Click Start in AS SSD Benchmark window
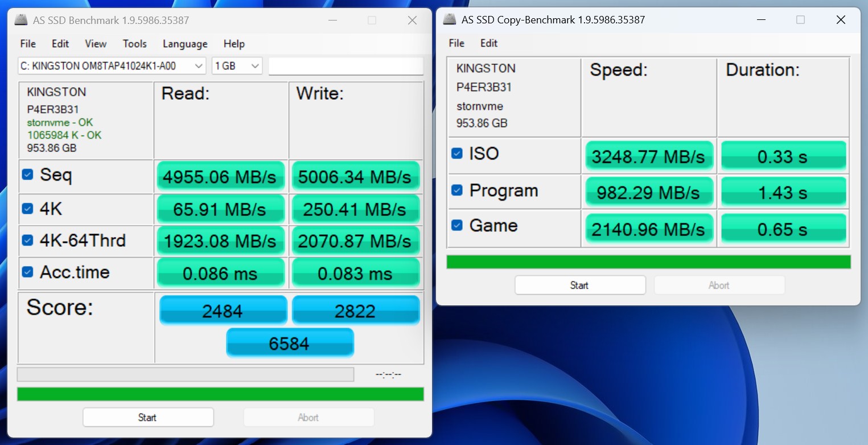This screenshot has width=868, height=445. pyautogui.click(x=148, y=418)
